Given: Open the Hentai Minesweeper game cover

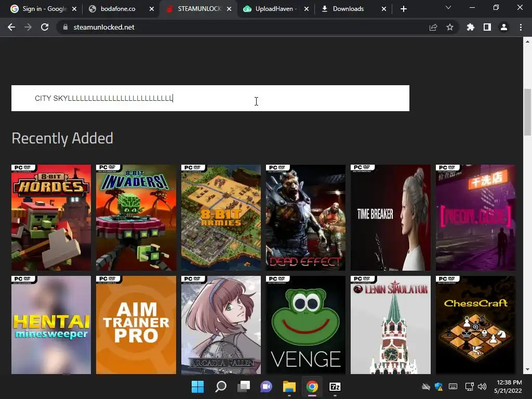Looking at the screenshot, I should [51, 325].
